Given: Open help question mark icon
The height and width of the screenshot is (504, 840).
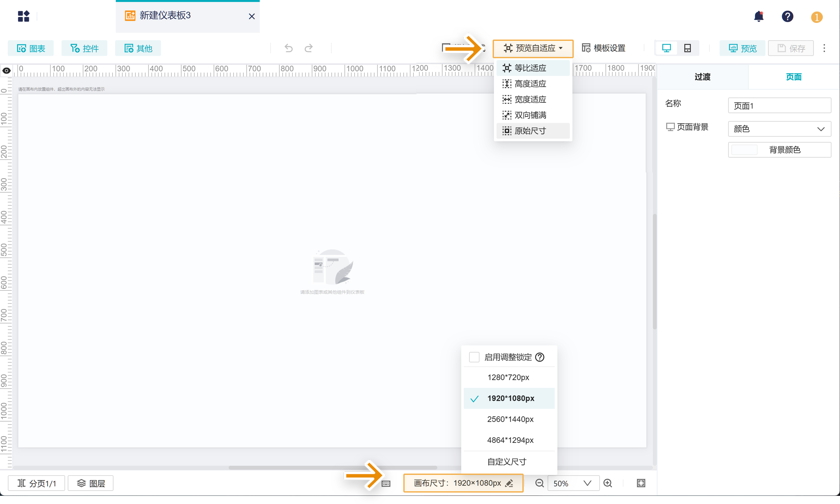Looking at the screenshot, I should click(787, 16).
